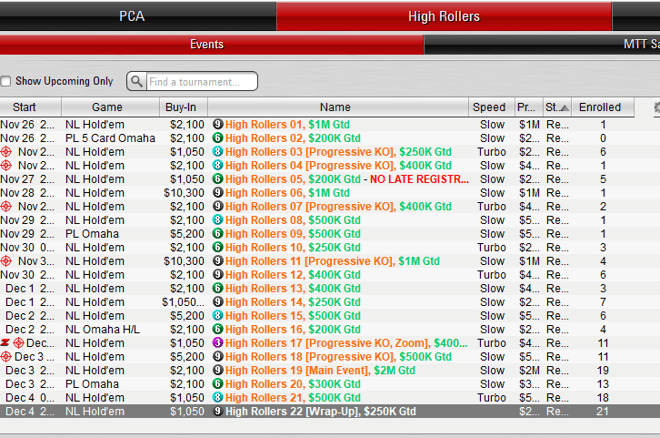Click 6-max icon for High Rollers 16
Image resolution: width=660 pixels, height=438 pixels.
(218, 329)
